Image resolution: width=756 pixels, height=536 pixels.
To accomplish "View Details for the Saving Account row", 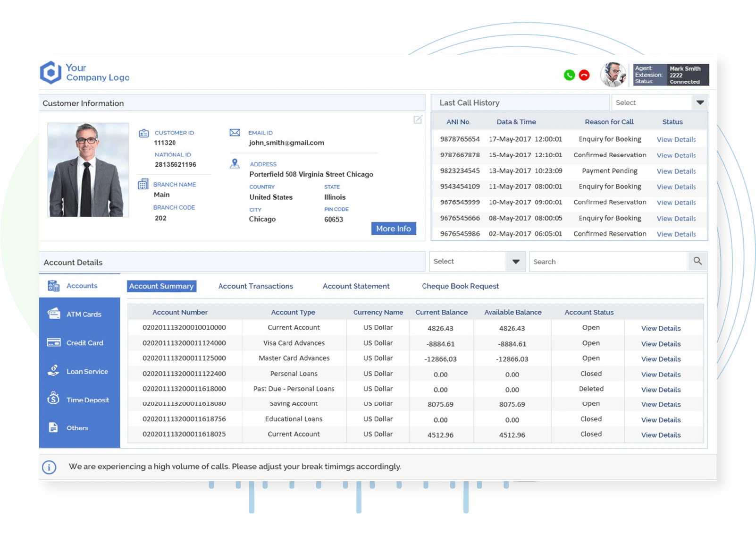I will tap(660, 404).
